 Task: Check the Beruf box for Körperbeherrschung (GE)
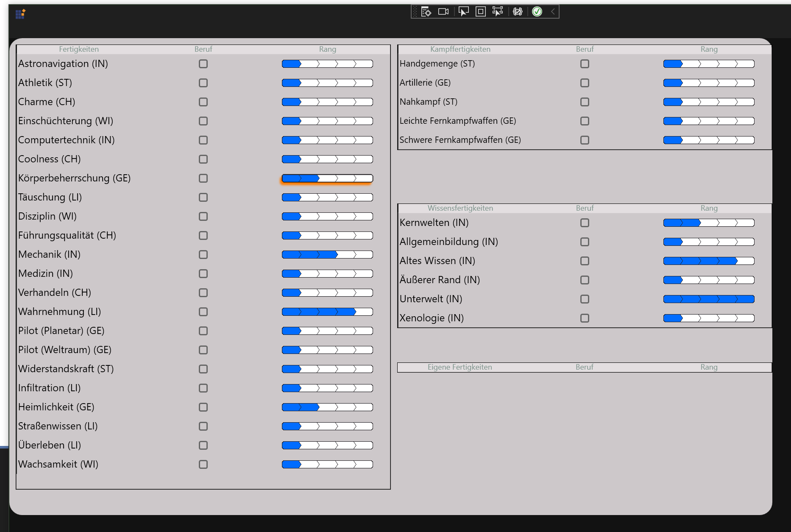(203, 178)
